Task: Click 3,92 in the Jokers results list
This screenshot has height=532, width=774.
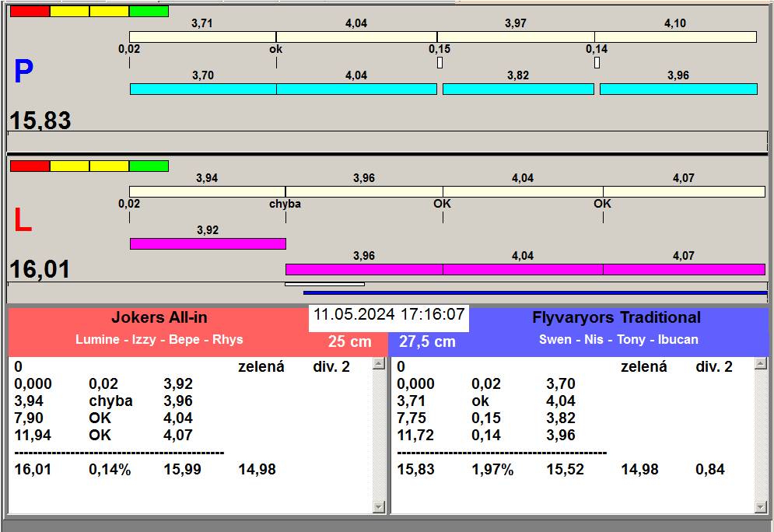Action: (x=177, y=384)
